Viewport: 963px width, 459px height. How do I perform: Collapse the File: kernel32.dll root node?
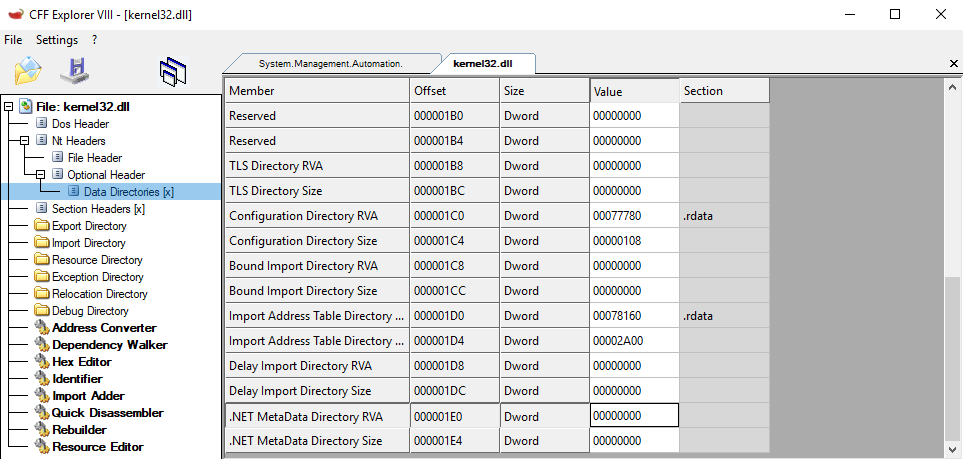tap(9, 107)
